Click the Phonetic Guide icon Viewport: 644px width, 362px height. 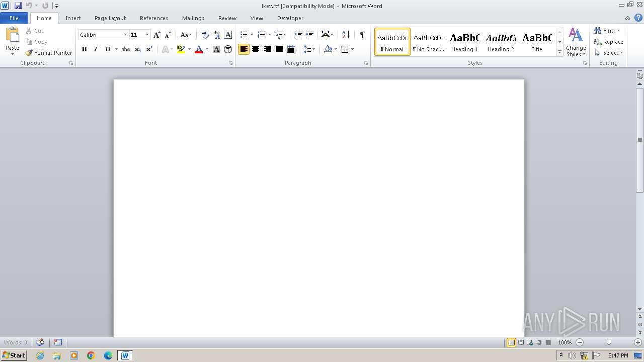[x=216, y=35]
